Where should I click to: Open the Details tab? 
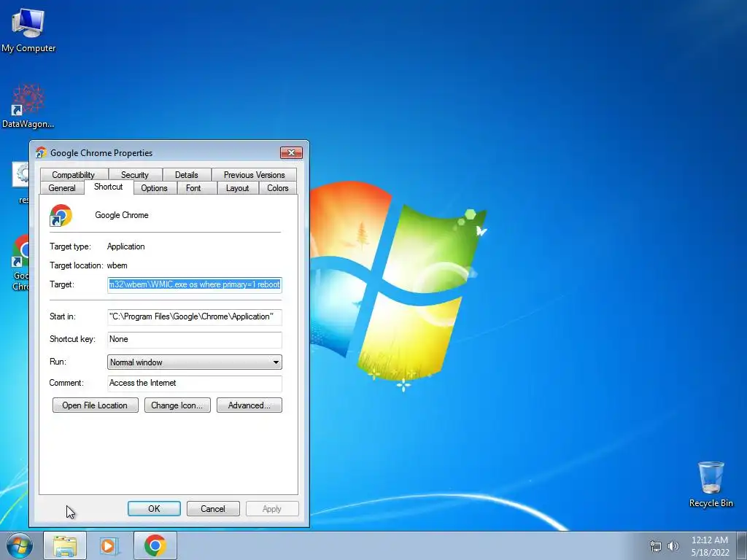(x=186, y=175)
